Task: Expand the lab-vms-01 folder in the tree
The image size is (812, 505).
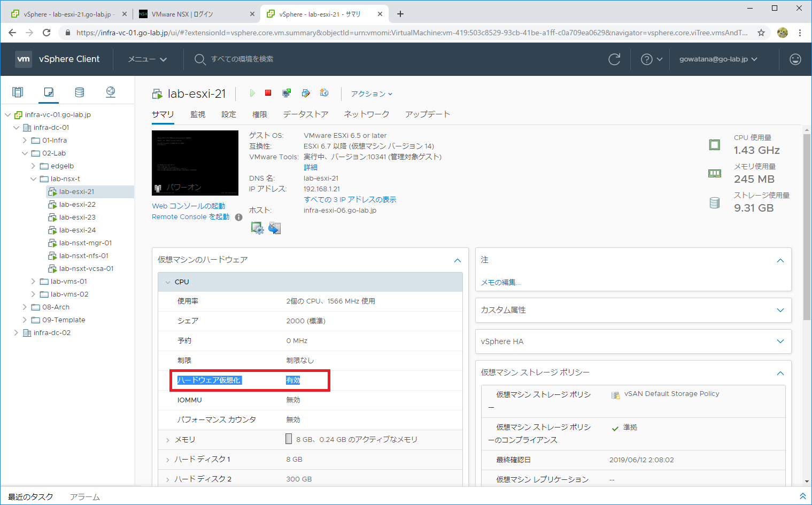Action: [33, 282]
